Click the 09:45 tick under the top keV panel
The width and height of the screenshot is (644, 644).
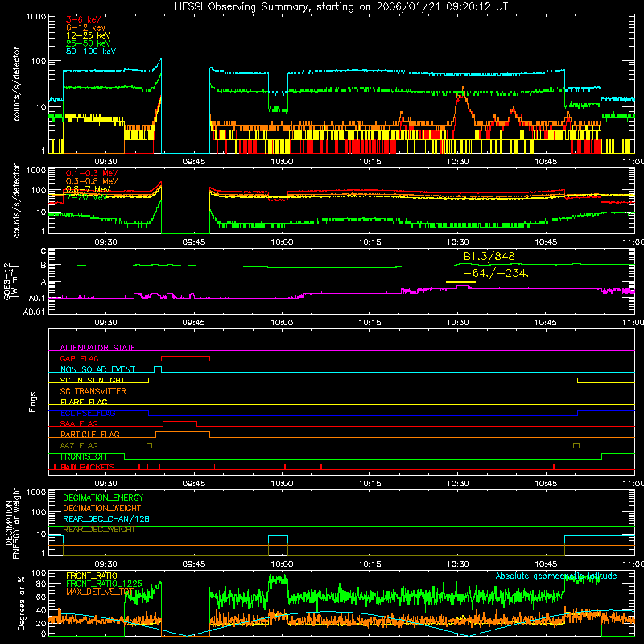(193, 162)
